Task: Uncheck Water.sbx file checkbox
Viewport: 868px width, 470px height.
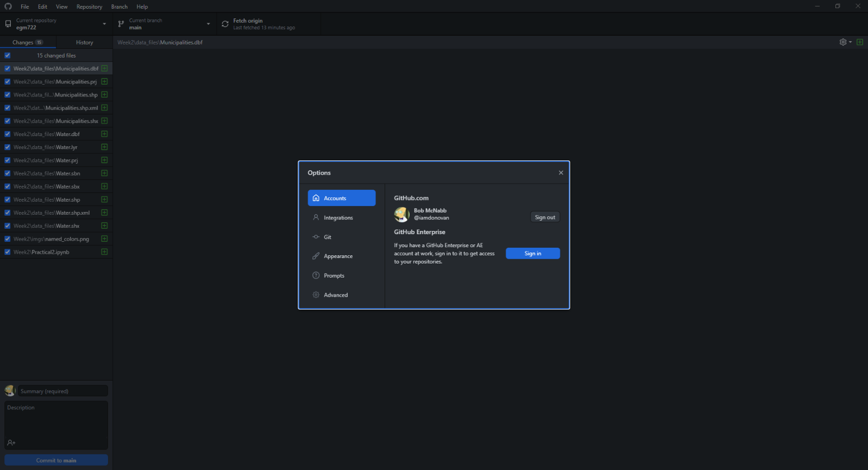Action: (8, 186)
